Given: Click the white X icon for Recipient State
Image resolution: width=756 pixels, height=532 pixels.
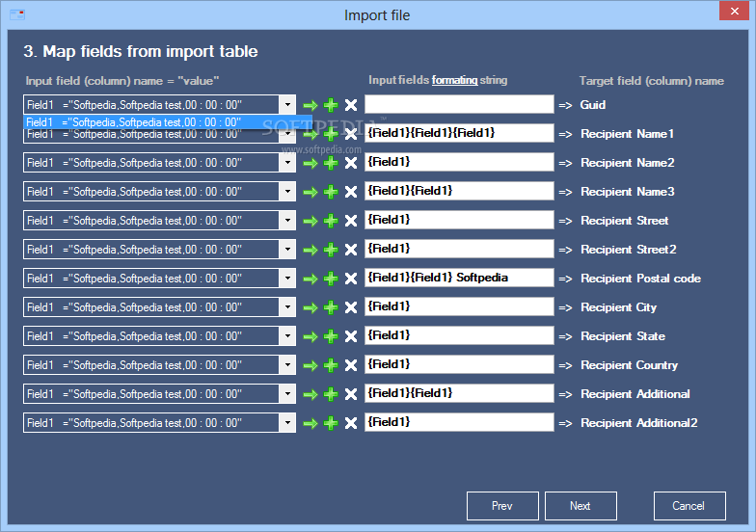Looking at the screenshot, I should [351, 336].
